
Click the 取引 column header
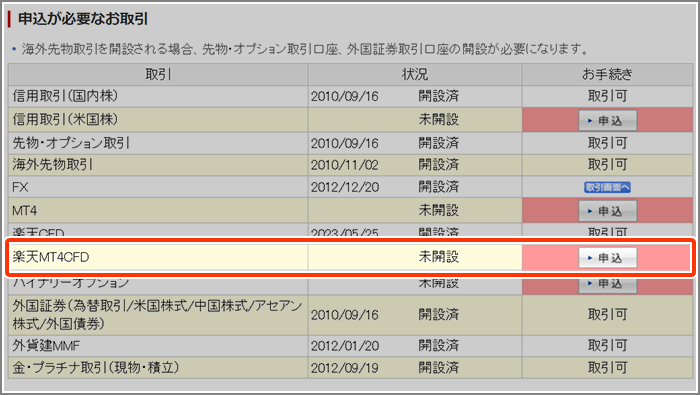point(158,75)
